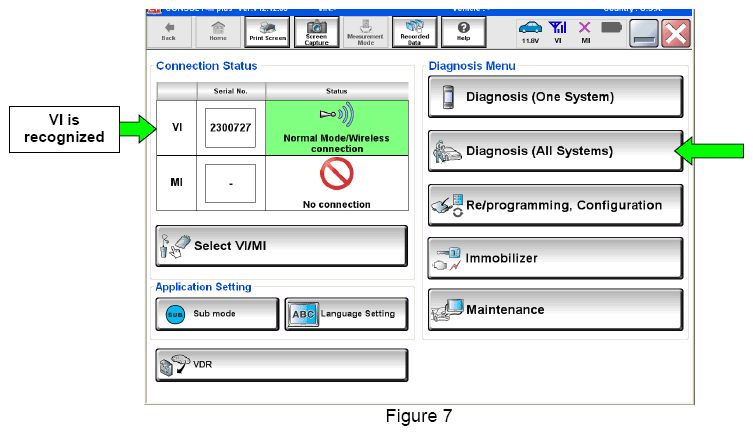Click the Application Setting heading

tap(203, 287)
